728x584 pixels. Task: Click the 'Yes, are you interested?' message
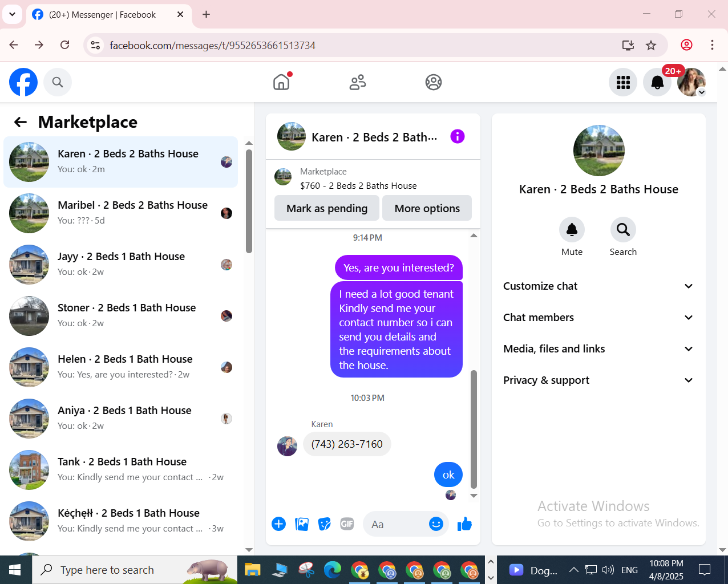(x=399, y=268)
